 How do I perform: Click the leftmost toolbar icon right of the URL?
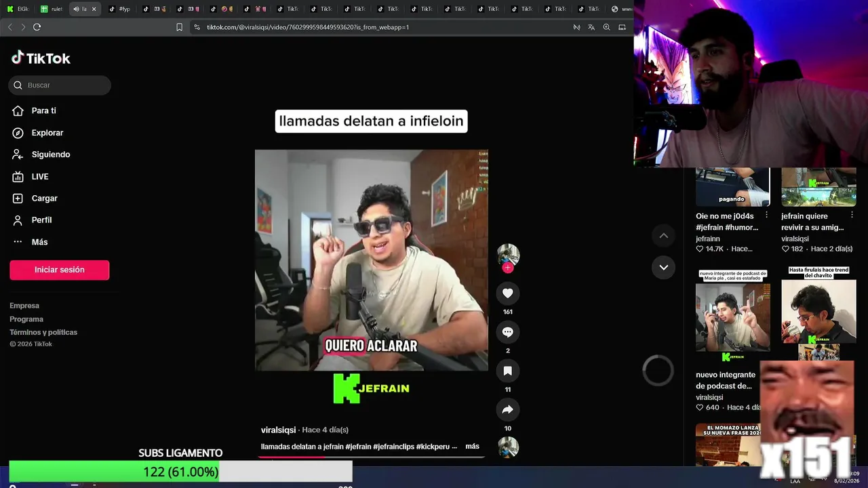pos(576,27)
